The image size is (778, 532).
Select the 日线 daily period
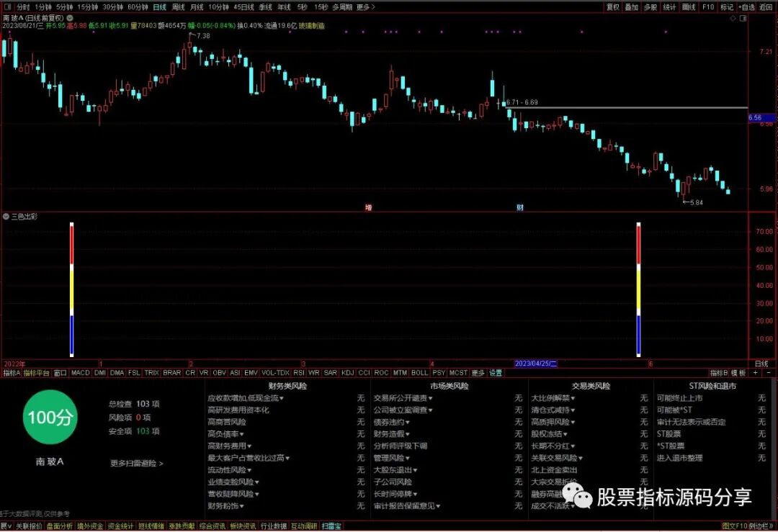160,7
